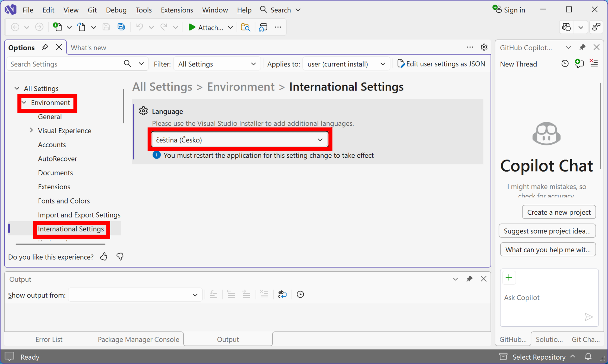Pin the Output window

pyautogui.click(x=470, y=279)
